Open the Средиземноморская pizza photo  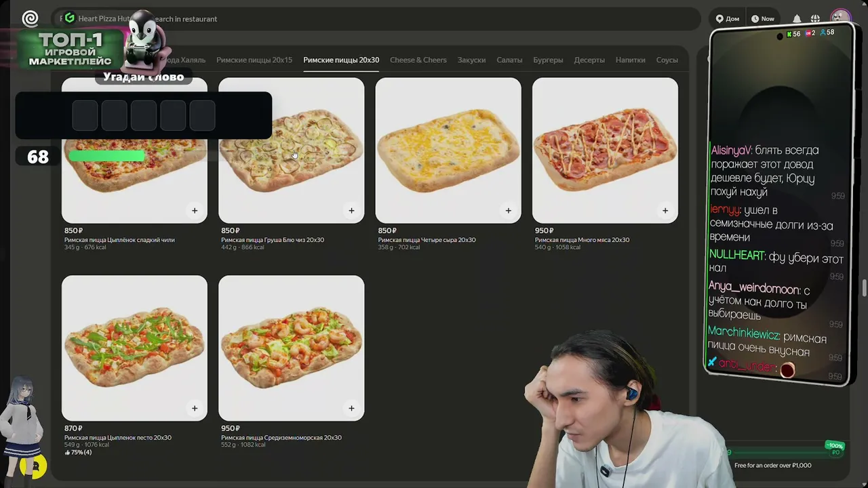coord(291,348)
